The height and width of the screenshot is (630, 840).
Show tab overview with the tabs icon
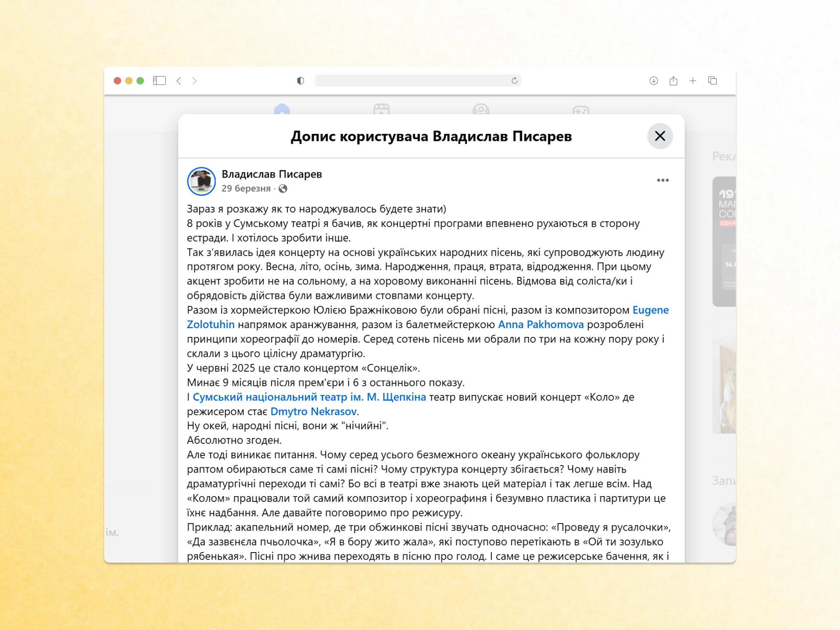click(712, 81)
